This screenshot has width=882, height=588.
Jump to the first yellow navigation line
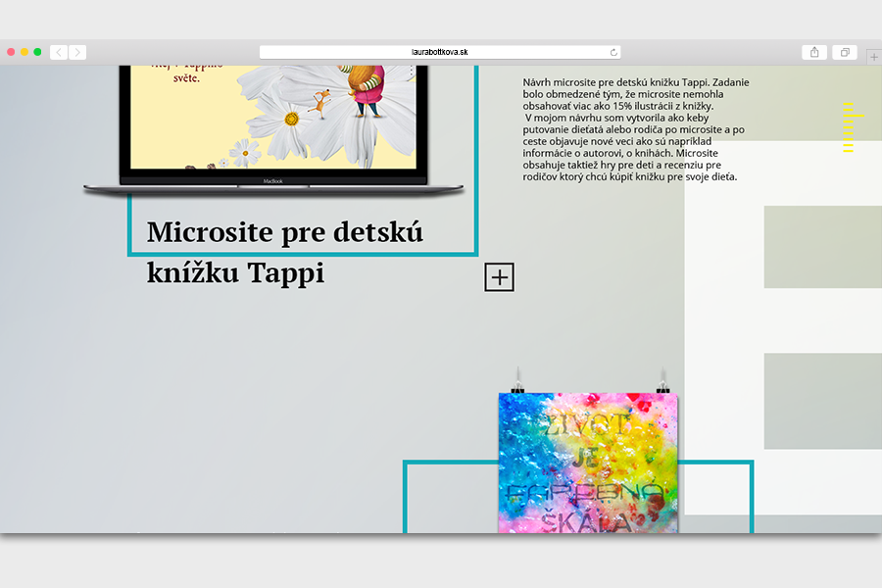[x=849, y=103]
